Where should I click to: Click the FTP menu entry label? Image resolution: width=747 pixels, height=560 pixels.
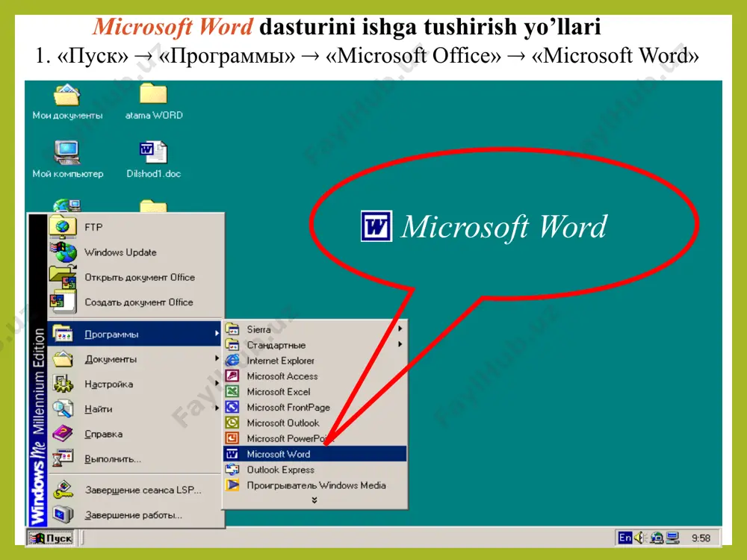point(93,227)
